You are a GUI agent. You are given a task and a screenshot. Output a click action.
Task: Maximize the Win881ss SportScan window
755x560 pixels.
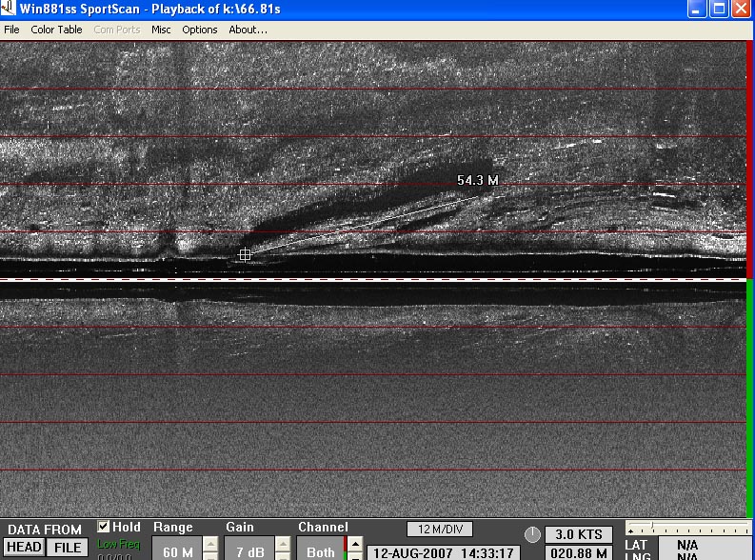[719, 9]
